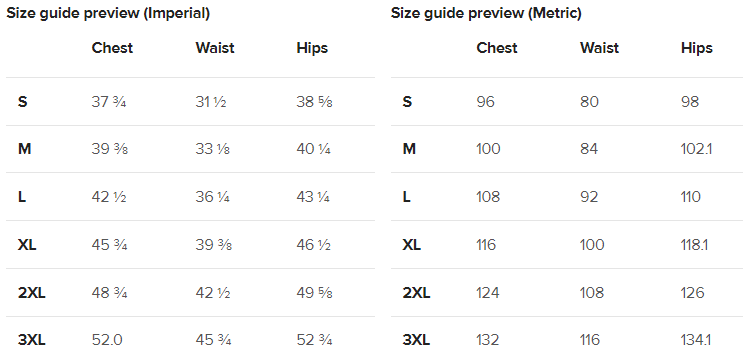Select the Chest column header in Metric table
The width and height of the screenshot is (743, 362).
pos(497,48)
